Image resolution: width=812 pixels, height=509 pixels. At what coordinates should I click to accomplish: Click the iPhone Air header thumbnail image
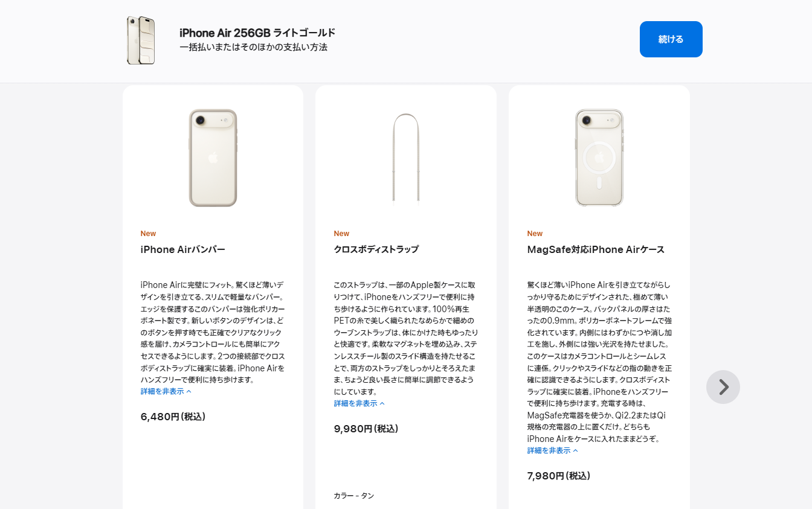141,40
